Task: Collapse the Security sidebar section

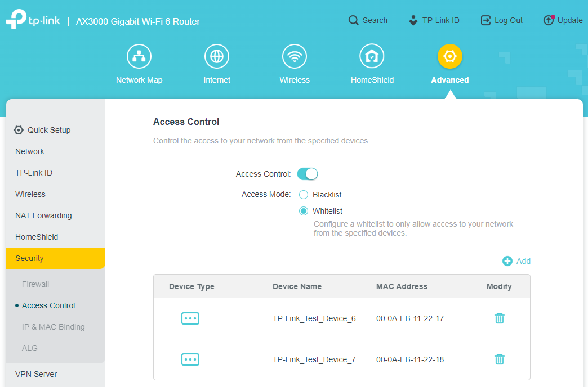Action: [55, 258]
